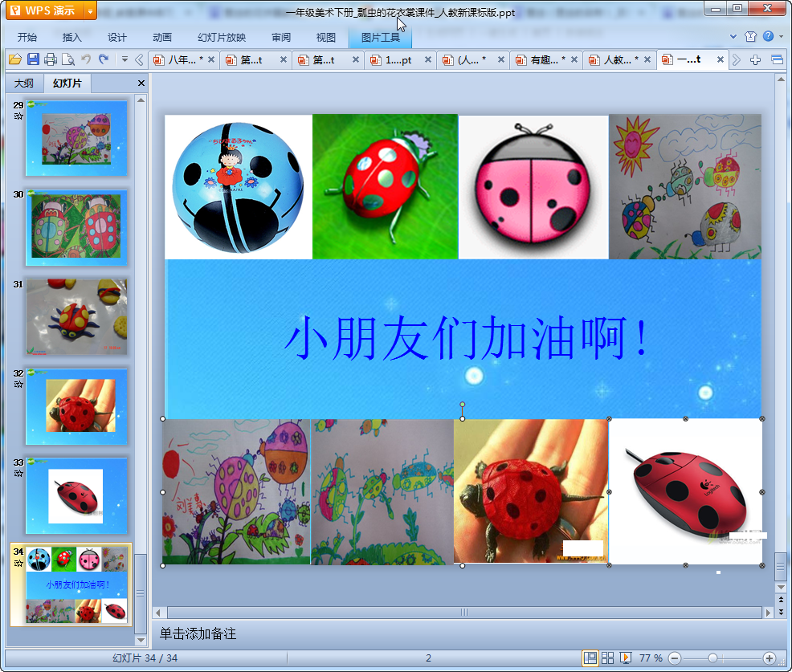Screen dimensions: 792x672
Task: Open the 幻灯片放映 ribbon tab
Action: pyautogui.click(x=222, y=38)
